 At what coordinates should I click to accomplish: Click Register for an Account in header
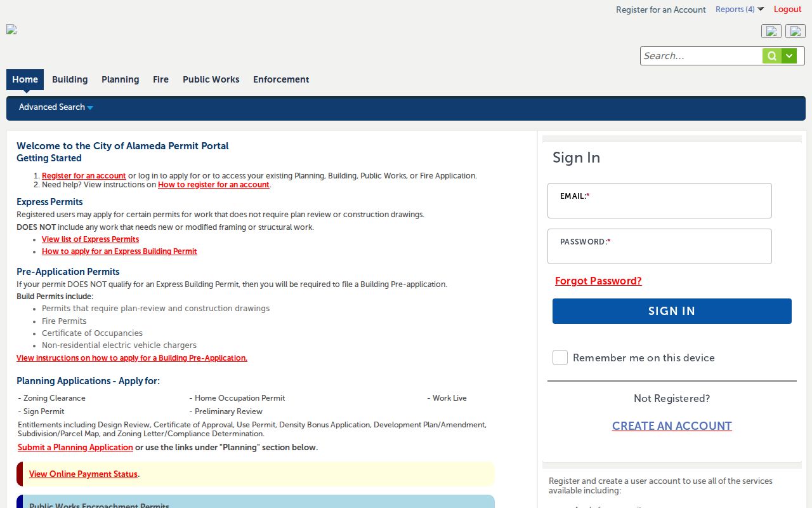click(661, 10)
